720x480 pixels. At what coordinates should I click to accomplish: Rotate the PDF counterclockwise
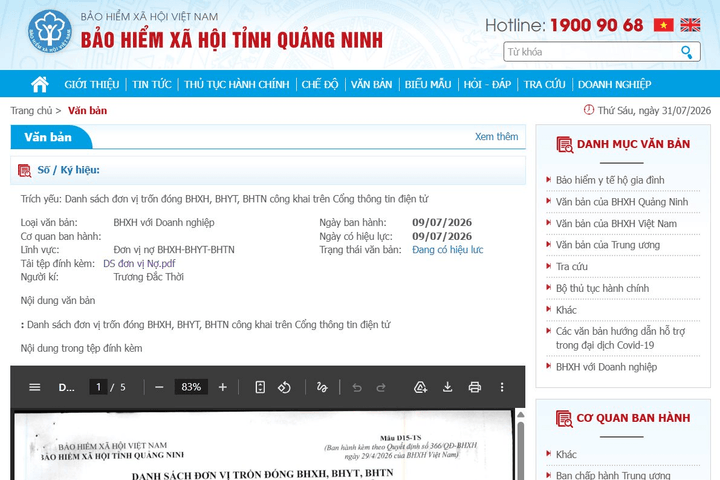click(x=284, y=387)
